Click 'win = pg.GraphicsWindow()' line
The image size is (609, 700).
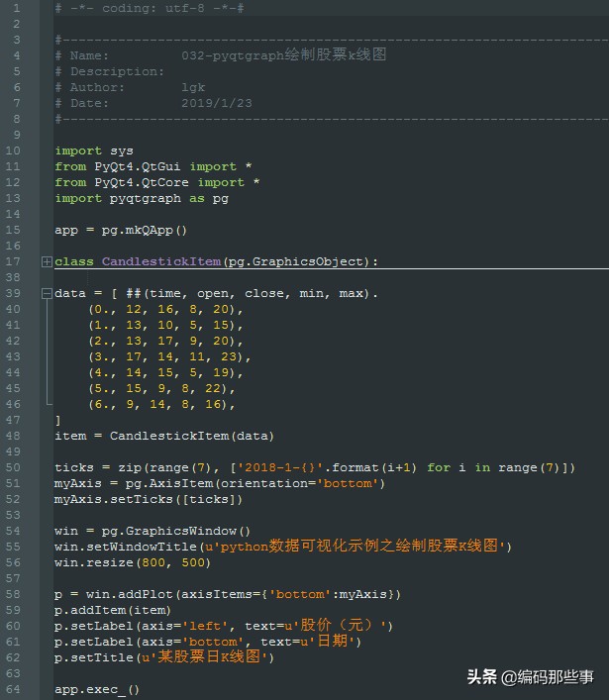point(152,531)
